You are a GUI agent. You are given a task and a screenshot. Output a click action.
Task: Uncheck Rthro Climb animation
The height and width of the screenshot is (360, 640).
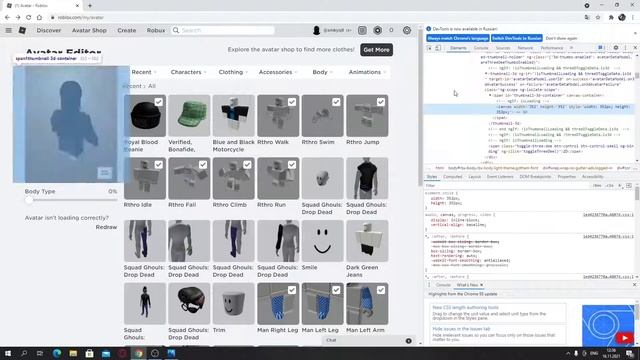(247, 164)
